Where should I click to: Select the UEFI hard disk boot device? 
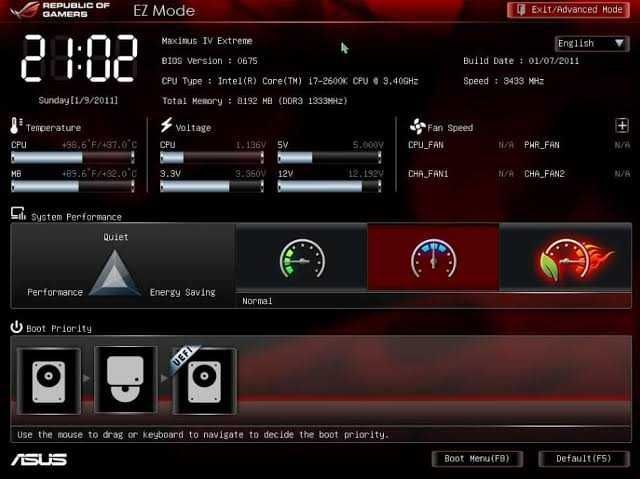coord(204,381)
